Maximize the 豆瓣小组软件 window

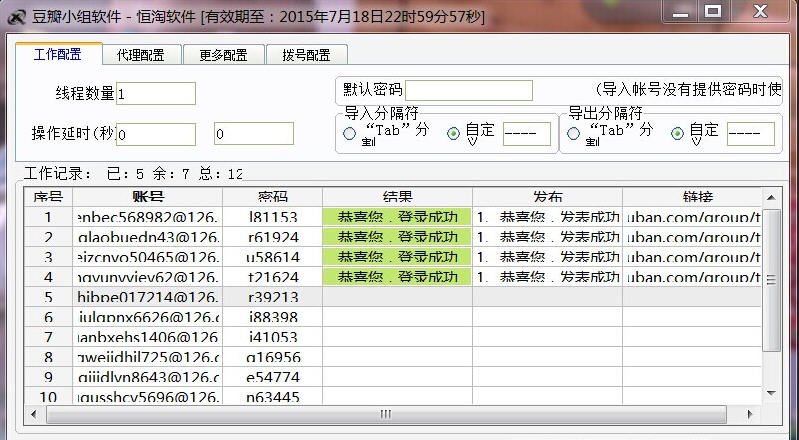pos(713,12)
